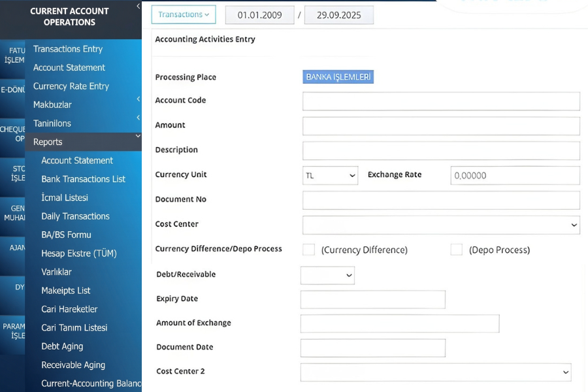Viewport: 588px width, 392px height.
Task: Click the start date 01.01.2009 field
Action: click(x=259, y=15)
